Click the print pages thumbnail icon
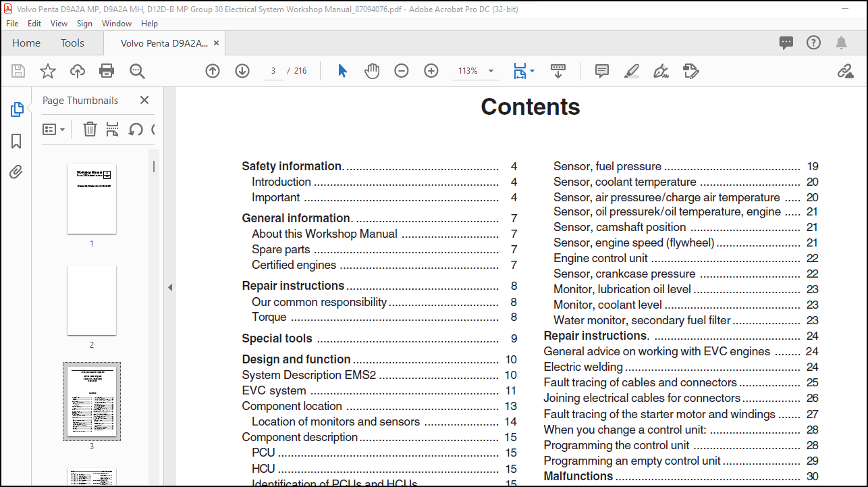The height and width of the screenshot is (487, 868). [x=112, y=129]
